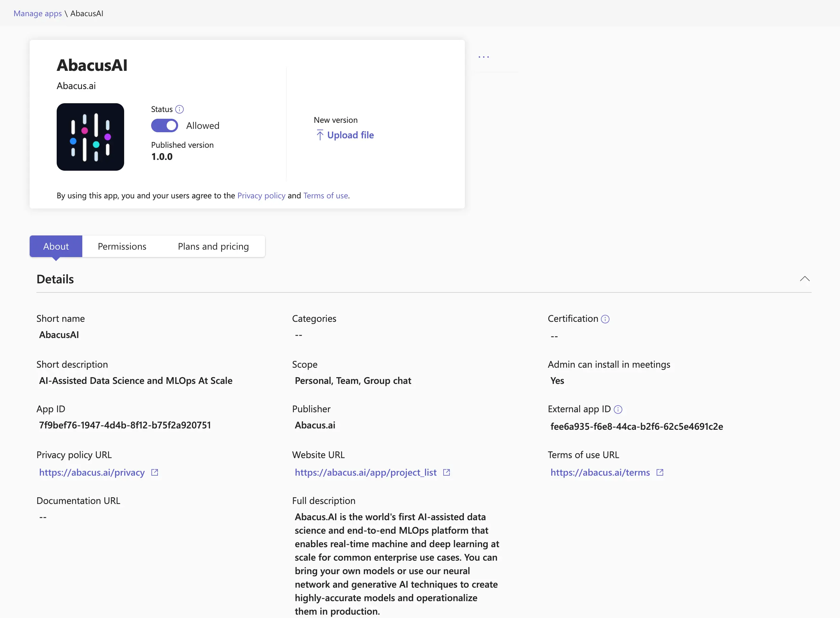
Task: Open the Privacy policy link in the agreement text
Action: pyautogui.click(x=261, y=195)
